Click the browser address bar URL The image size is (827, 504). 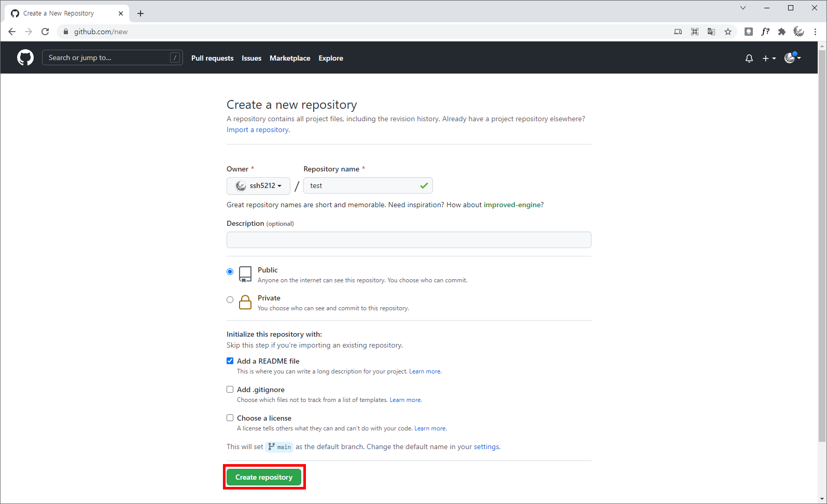101,32
